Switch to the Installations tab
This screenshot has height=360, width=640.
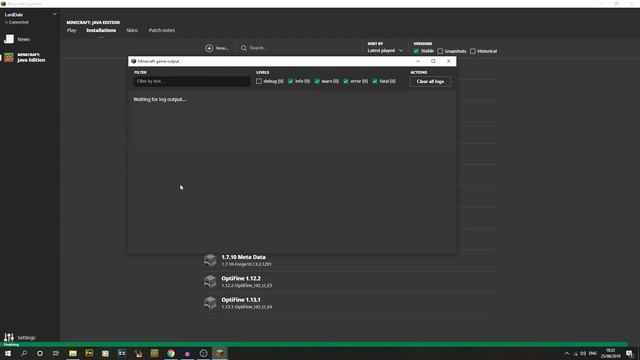click(101, 30)
